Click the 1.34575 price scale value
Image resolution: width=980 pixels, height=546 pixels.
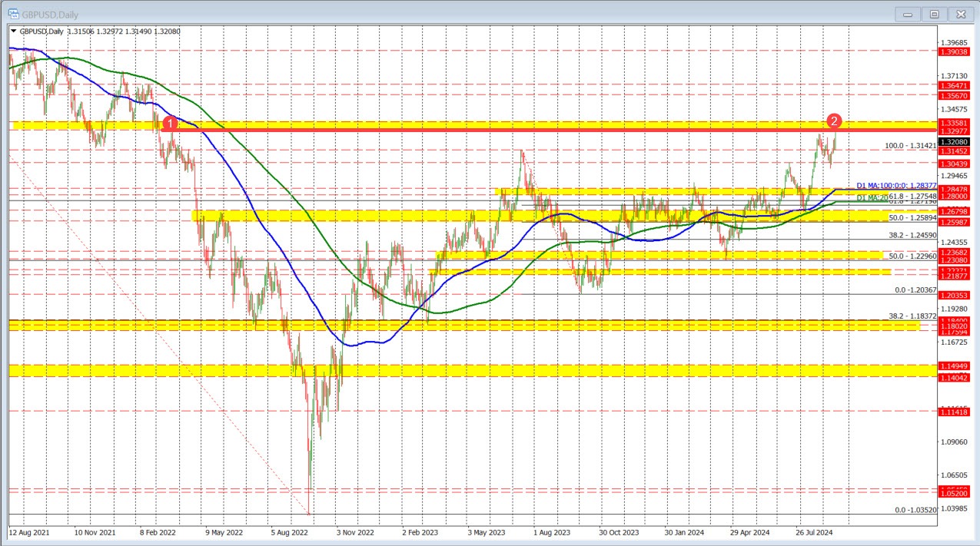[x=953, y=110]
